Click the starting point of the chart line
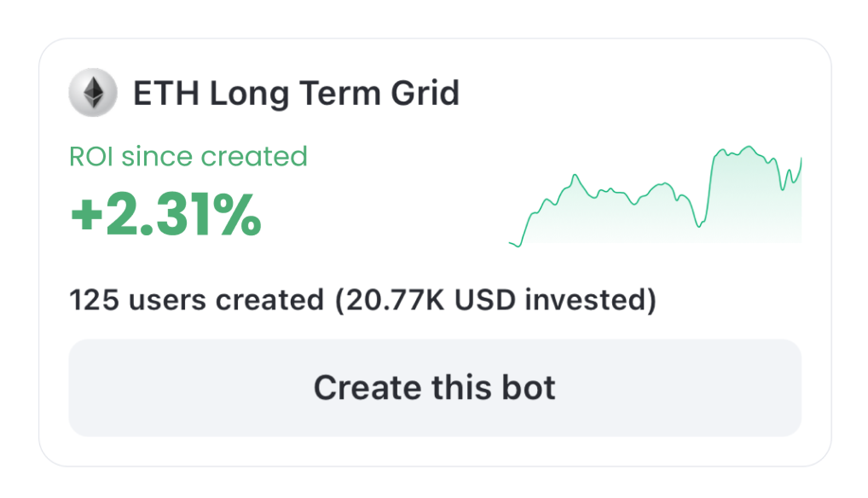This screenshot has width=868, height=498. pos(510,243)
